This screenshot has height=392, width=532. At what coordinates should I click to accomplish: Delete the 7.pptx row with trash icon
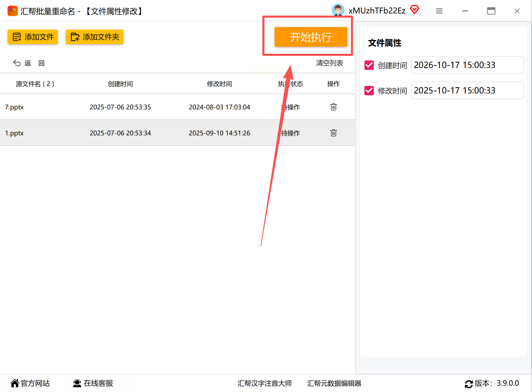click(x=333, y=107)
